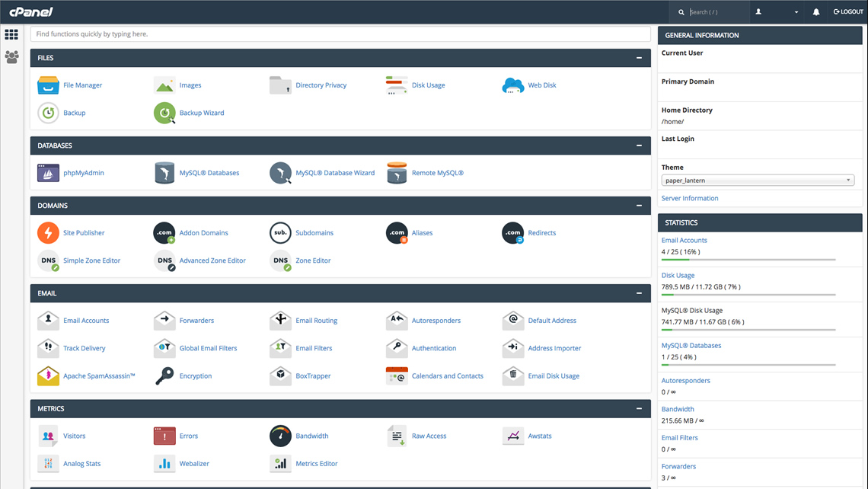Launch the MySQL Database Wizard icon
This screenshot has height=489, width=868.
coord(281,173)
